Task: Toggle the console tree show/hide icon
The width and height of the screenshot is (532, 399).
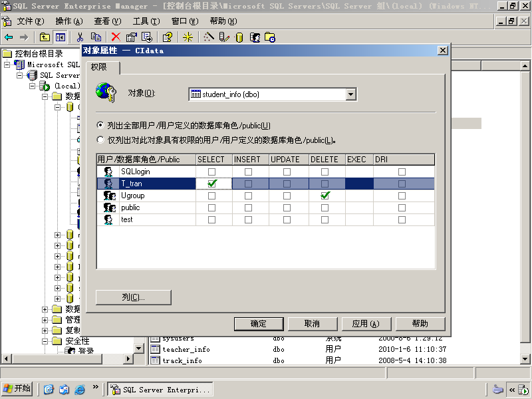Action: tap(61, 37)
